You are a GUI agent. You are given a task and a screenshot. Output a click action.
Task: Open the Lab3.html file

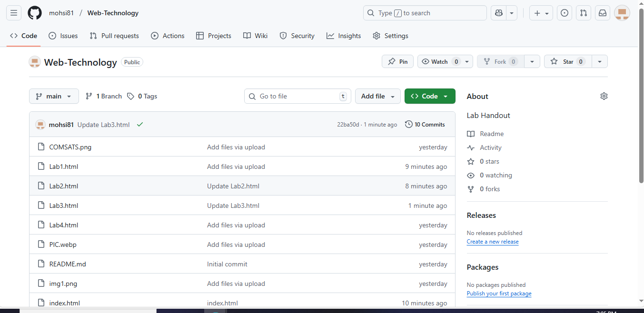pyautogui.click(x=64, y=205)
